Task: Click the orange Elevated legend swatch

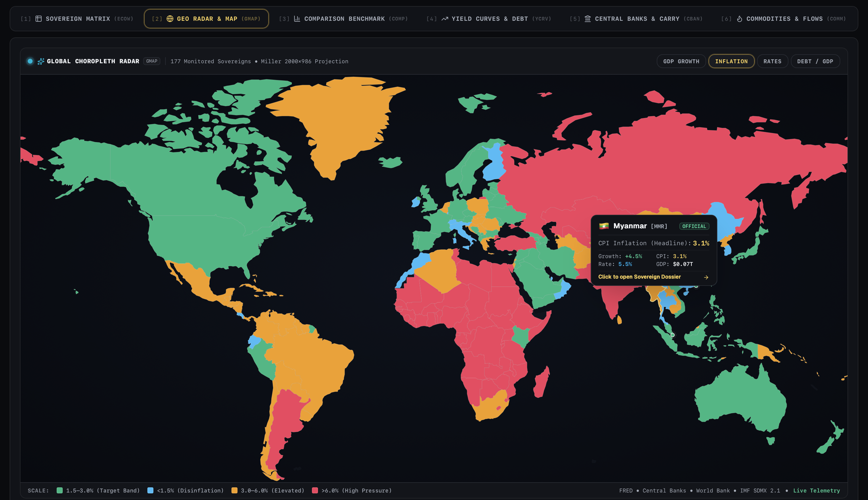Action: pyautogui.click(x=234, y=490)
